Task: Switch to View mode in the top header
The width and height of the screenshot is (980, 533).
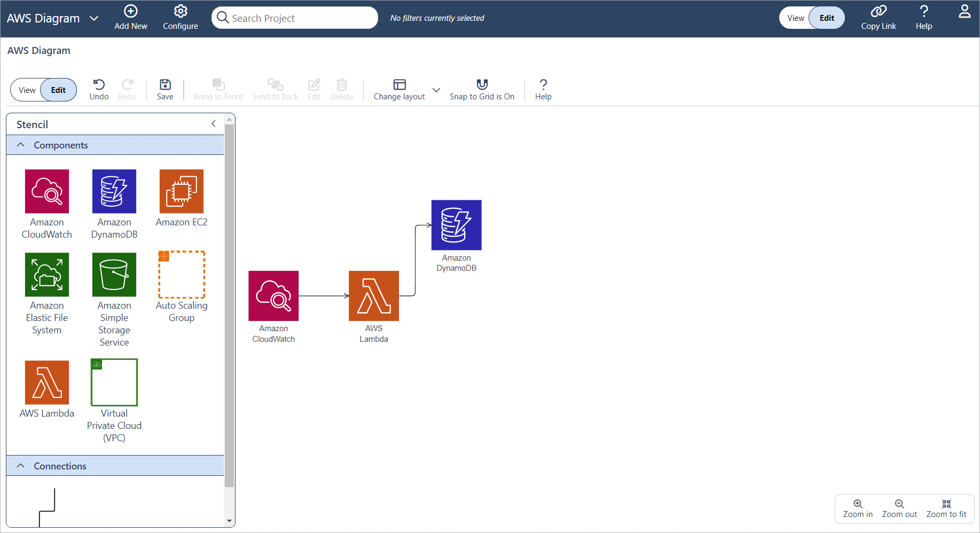Action: [795, 18]
